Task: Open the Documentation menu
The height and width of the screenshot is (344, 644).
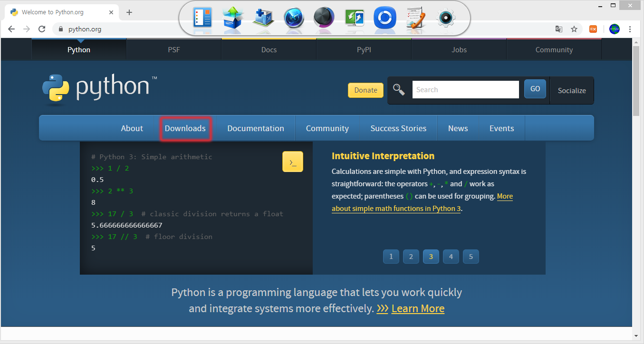Action: coord(256,128)
